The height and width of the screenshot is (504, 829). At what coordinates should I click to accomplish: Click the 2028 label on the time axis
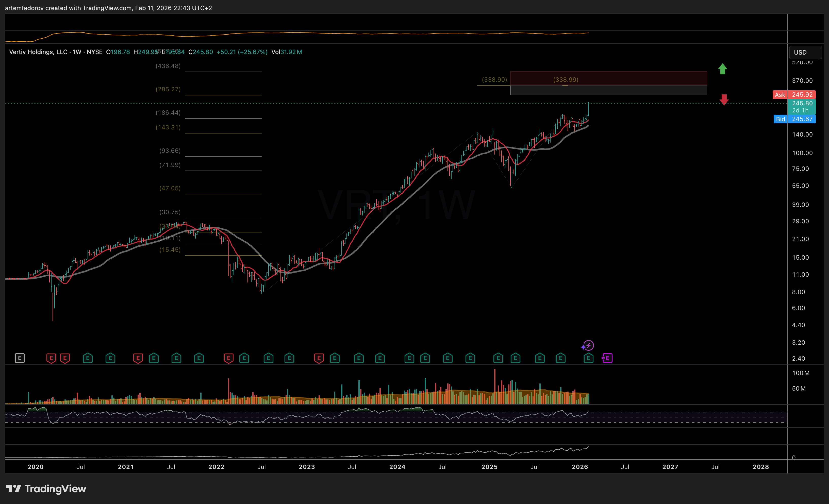click(x=761, y=467)
